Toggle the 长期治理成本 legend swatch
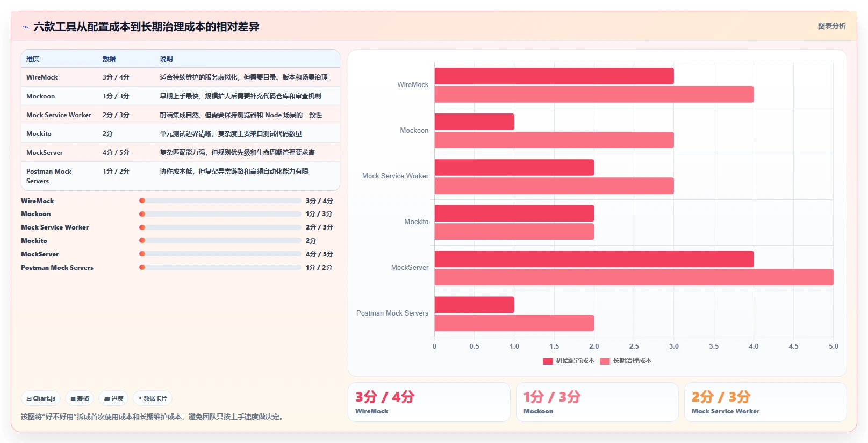The width and height of the screenshot is (868, 443). pos(605,361)
